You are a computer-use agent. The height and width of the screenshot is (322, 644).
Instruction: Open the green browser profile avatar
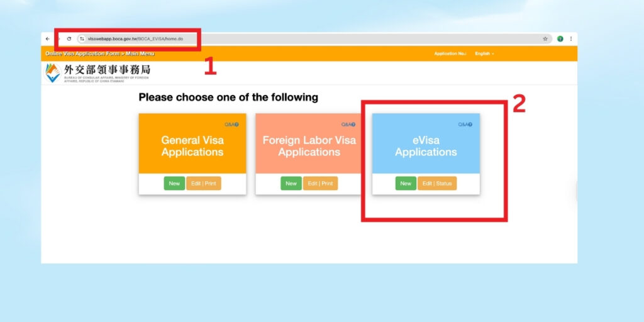(560, 39)
